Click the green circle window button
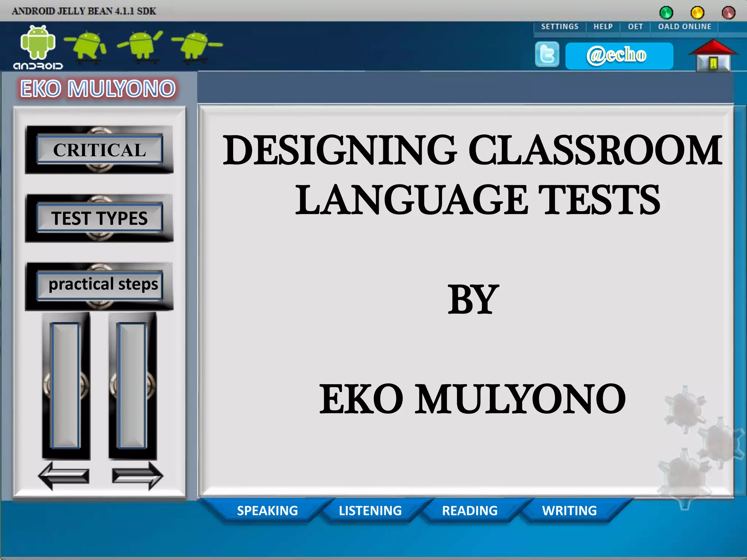 click(x=666, y=13)
